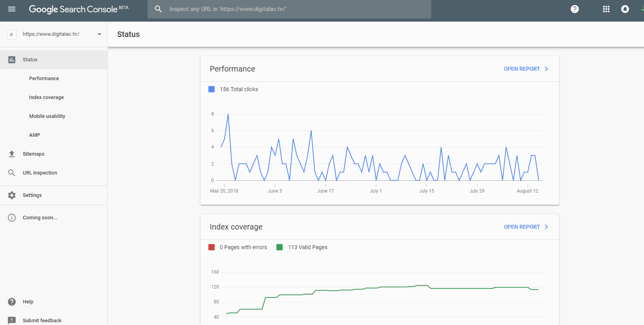
Task: Open the AMP sidebar item
Action: pos(35,135)
